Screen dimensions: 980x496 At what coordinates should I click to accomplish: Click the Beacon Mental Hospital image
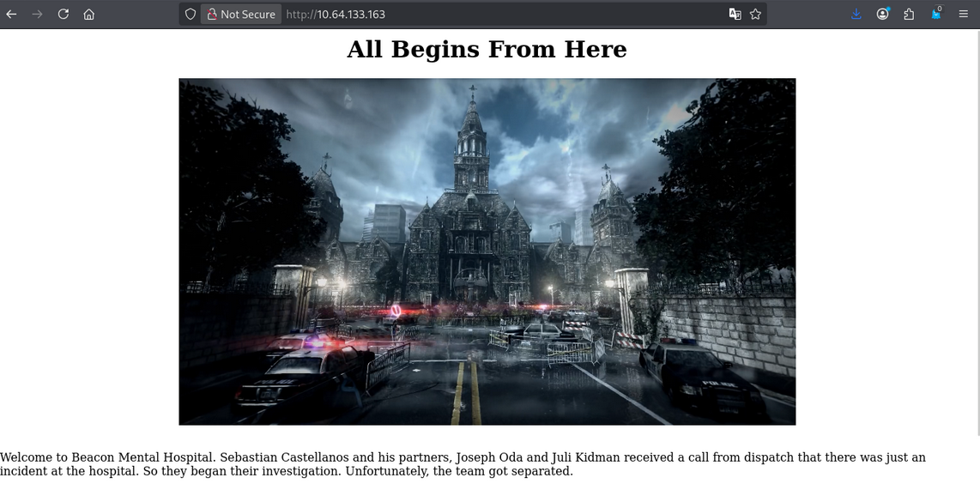(x=487, y=251)
